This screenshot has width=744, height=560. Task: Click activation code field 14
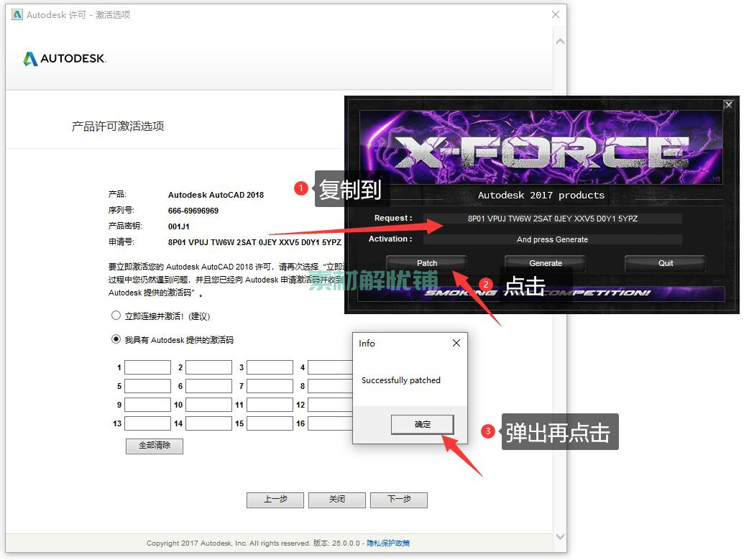(208, 423)
